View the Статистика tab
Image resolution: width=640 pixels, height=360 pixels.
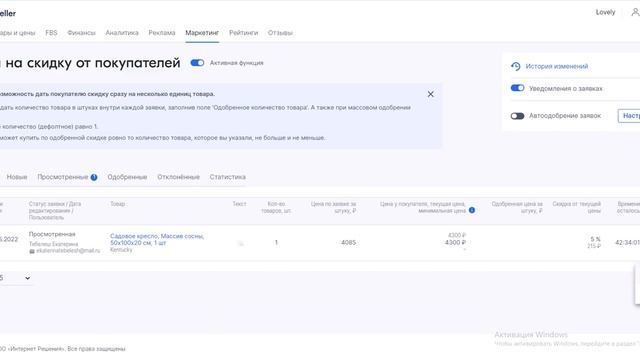[228, 177]
